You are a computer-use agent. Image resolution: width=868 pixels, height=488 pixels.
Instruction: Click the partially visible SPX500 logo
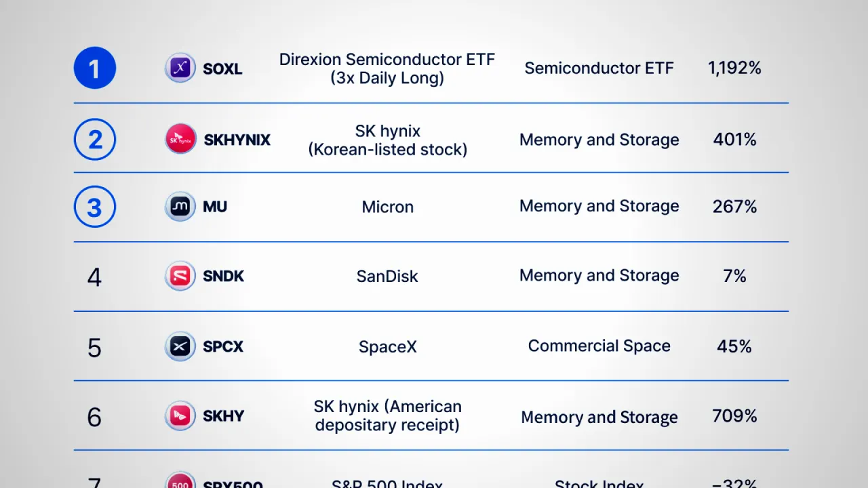point(180,480)
